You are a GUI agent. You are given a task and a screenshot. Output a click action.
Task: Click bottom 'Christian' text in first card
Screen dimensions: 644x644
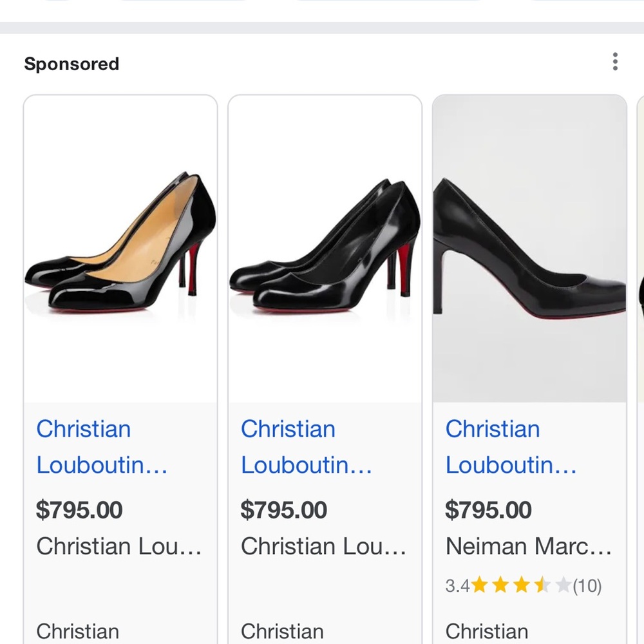tap(78, 631)
